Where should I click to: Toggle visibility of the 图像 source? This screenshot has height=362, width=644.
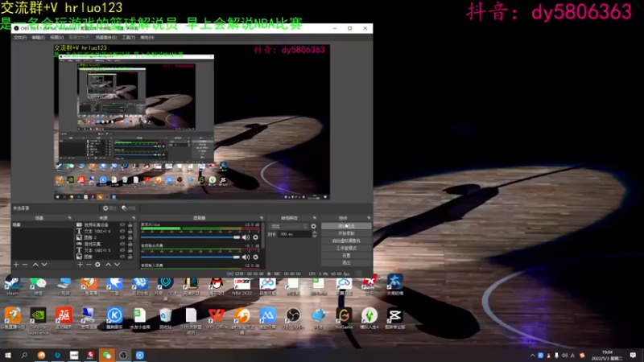pyautogui.click(x=122, y=257)
